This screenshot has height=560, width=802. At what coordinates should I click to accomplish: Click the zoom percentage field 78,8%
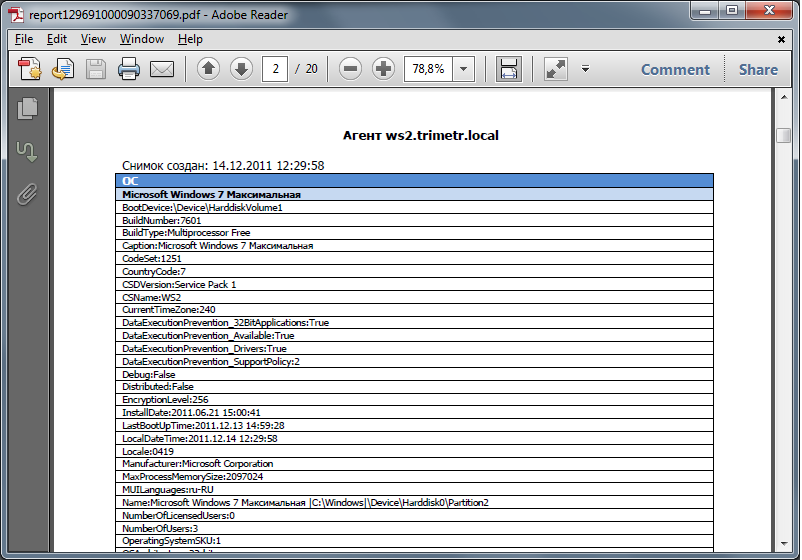point(428,69)
